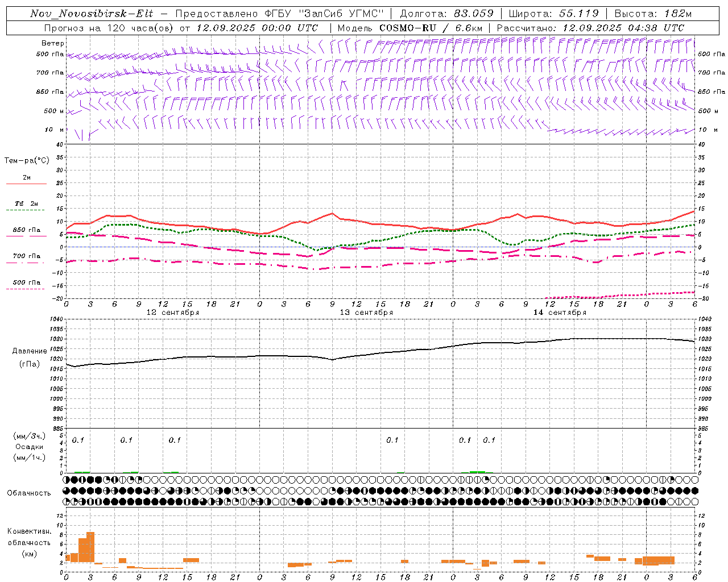Click the 700 гПа temperature legend entry

click(x=27, y=256)
